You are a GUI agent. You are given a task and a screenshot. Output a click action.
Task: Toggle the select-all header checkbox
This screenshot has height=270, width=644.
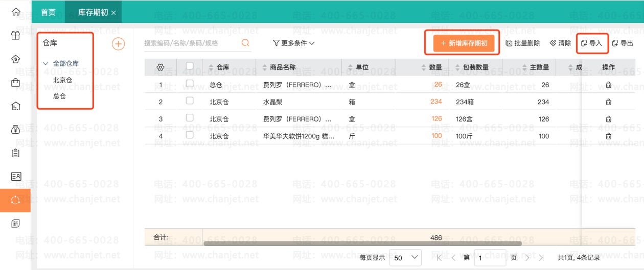pyautogui.click(x=190, y=66)
